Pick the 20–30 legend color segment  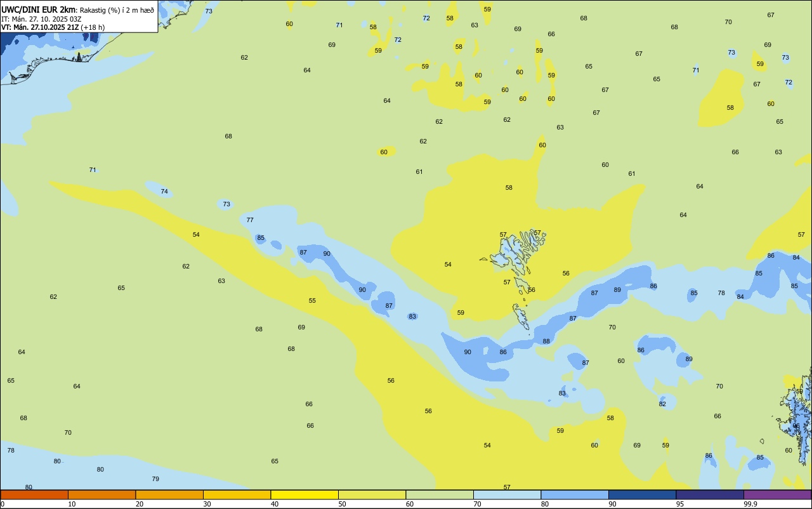[169, 494]
